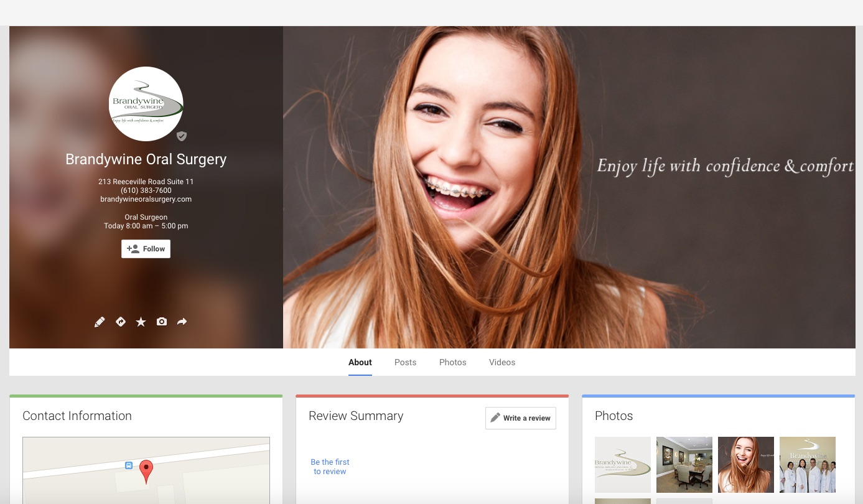Click the (610) 383-7600 phone number

tap(146, 190)
